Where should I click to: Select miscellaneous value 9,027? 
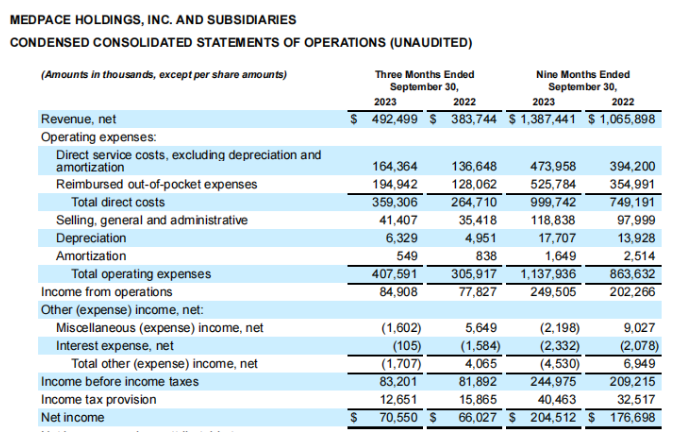click(639, 328)
